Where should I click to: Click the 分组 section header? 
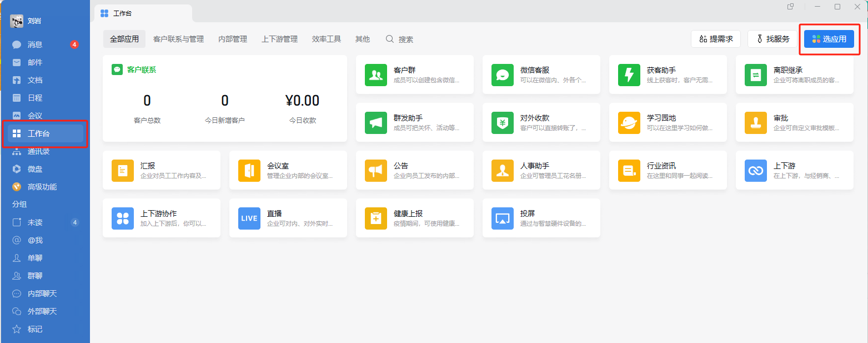pos(19,204)
